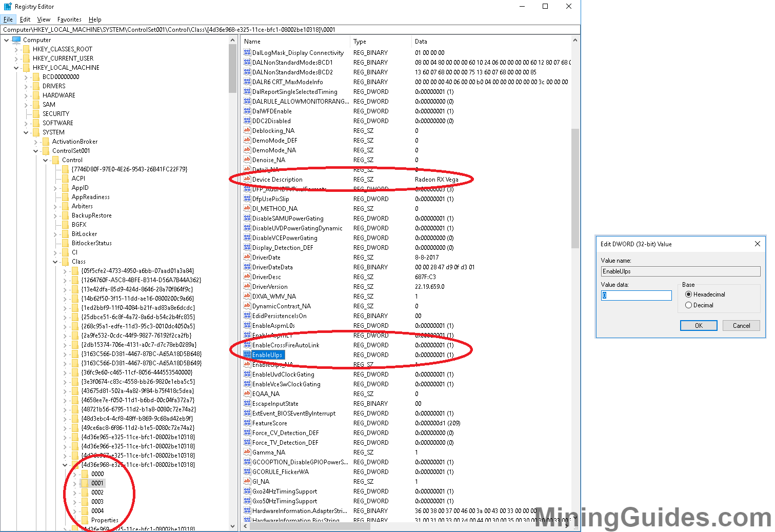
Task: Click the DWORD icon beside EnableCrossFireAutoLink
Action: pyautogui.click(x=247, y=345)
